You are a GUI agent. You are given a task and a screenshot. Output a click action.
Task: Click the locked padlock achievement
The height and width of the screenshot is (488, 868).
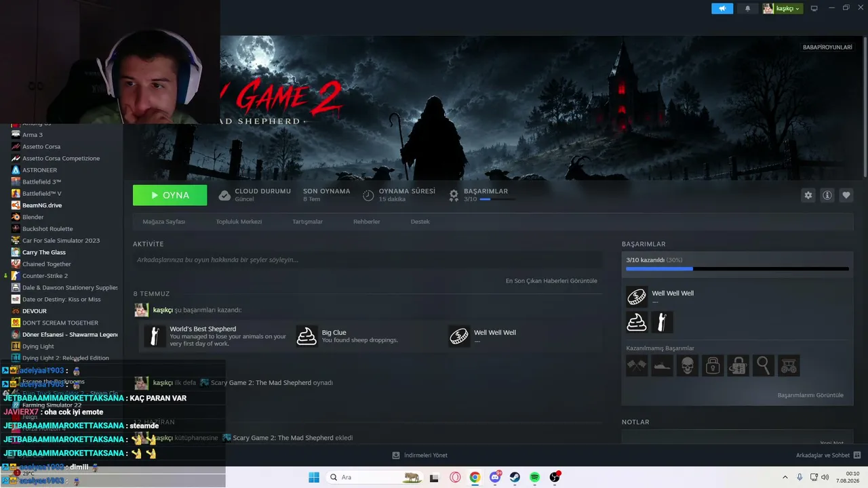[712, 365]
